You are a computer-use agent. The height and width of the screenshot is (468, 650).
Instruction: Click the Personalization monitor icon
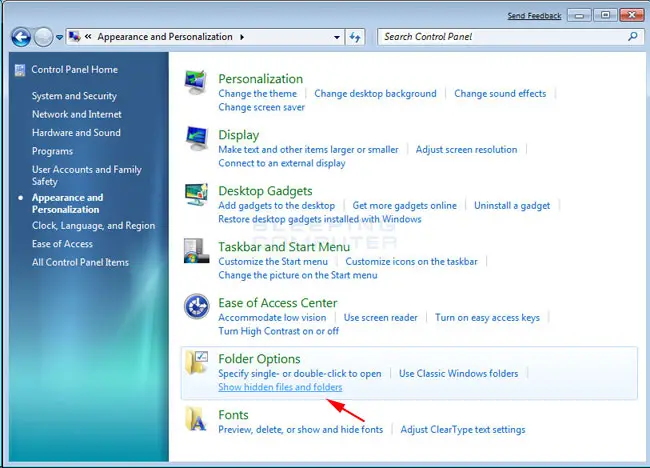[196, 82]
